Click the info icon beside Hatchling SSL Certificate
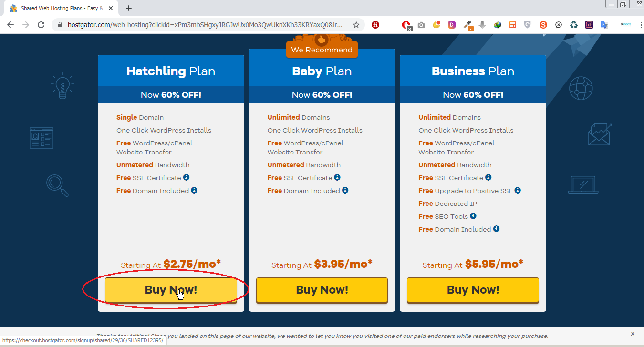644x347 pixels. coord(186,177)
